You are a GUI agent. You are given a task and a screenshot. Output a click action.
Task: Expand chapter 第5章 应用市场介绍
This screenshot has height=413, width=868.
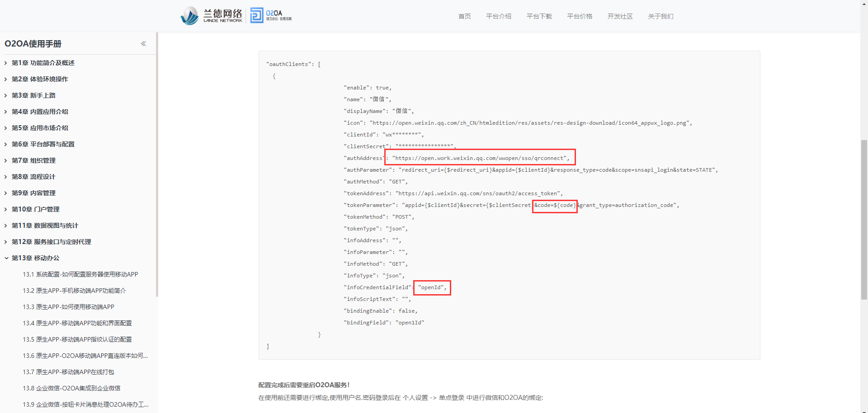(6, 128)
